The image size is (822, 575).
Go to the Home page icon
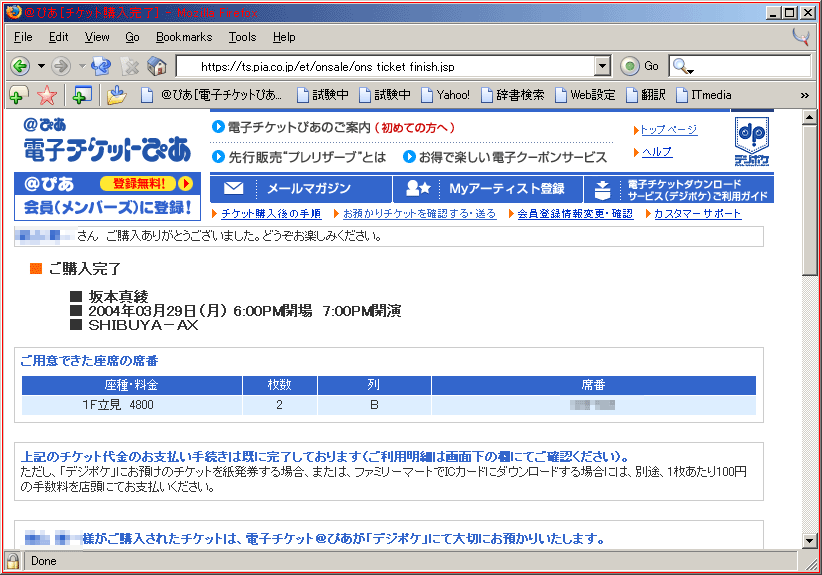(x=157, y=67)
